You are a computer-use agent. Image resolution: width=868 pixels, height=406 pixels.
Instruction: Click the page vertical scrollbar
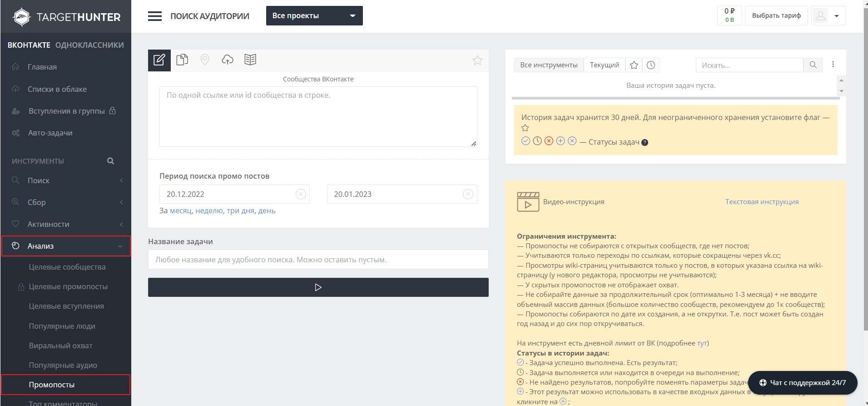(x=865, y=168)
